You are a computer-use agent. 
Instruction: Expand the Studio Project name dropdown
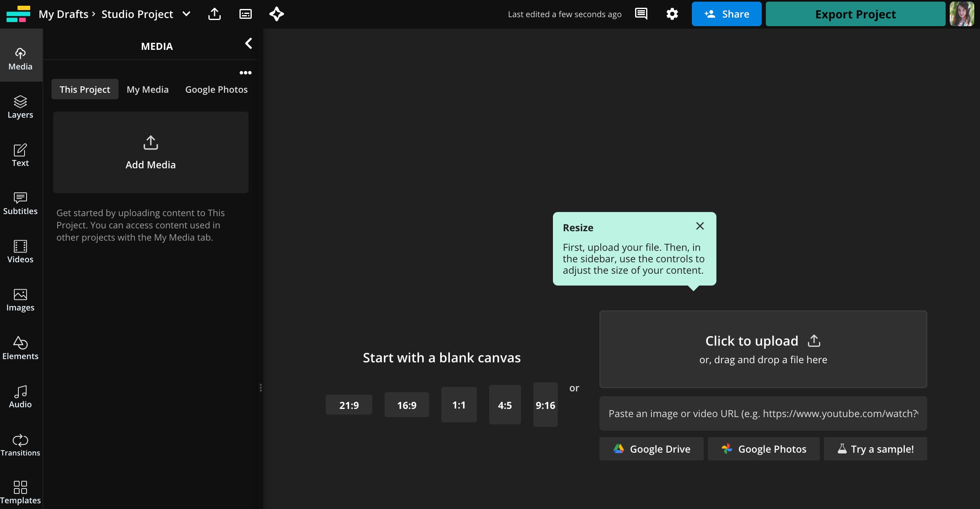tap(186, 14)
